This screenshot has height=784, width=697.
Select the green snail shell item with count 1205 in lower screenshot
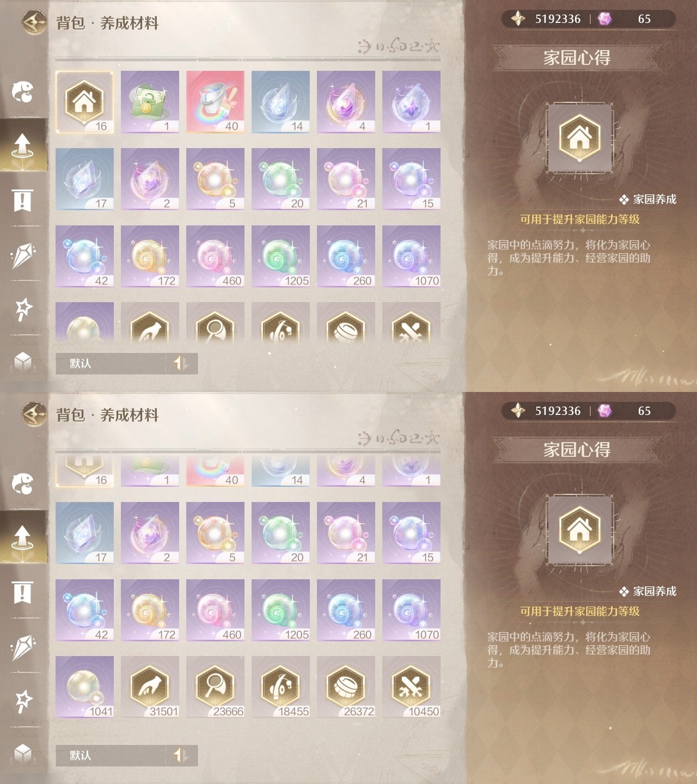280,610
